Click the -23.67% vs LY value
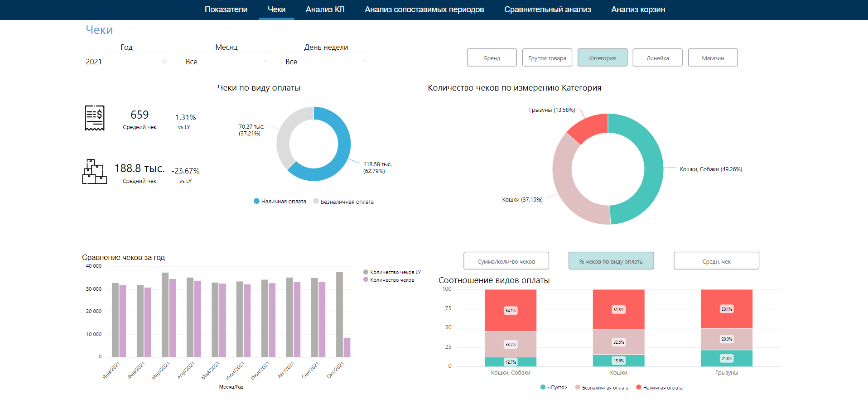 (186, 171)
